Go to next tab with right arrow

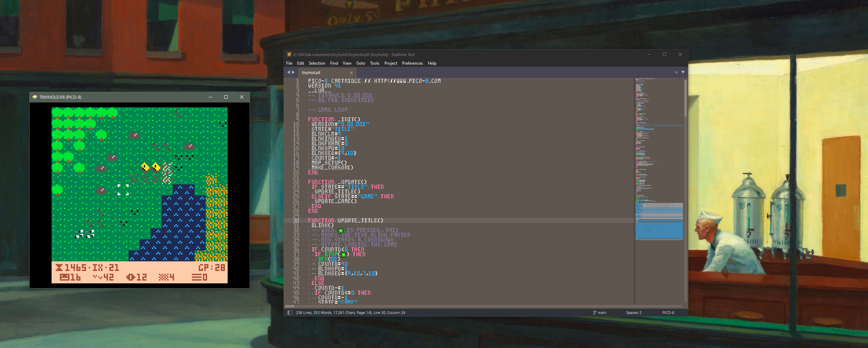click(293, 72)
